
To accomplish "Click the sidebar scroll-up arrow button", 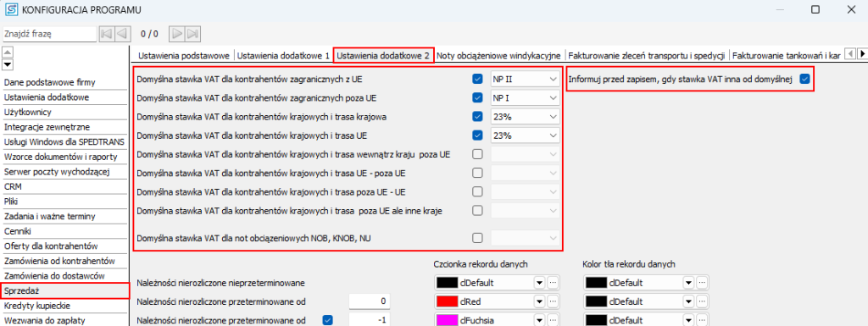I will point(8,52).
